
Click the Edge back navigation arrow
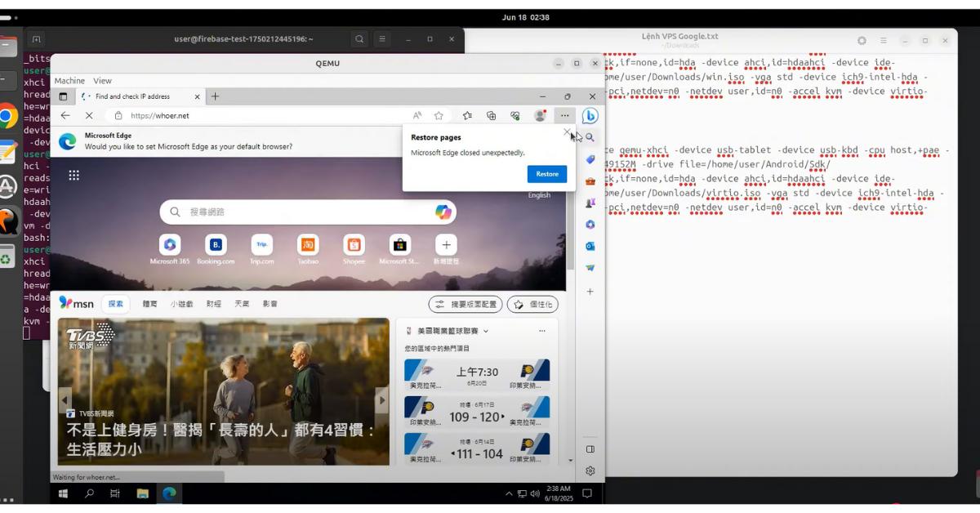[x=65, y=116]
